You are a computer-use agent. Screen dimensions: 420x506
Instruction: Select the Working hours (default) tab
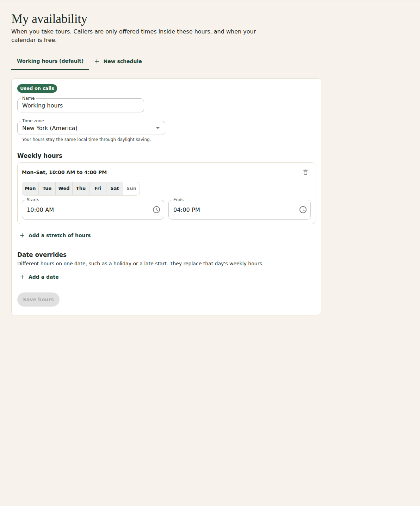tap(50, 61)
